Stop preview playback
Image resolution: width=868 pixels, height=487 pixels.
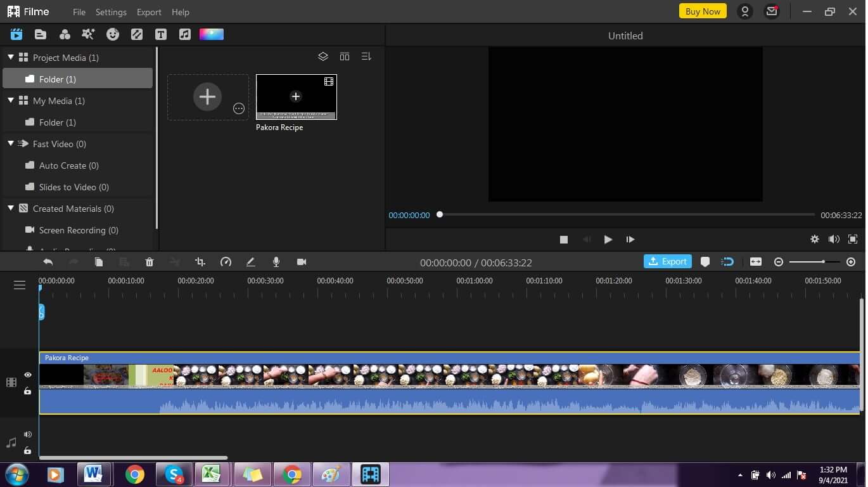564,239
